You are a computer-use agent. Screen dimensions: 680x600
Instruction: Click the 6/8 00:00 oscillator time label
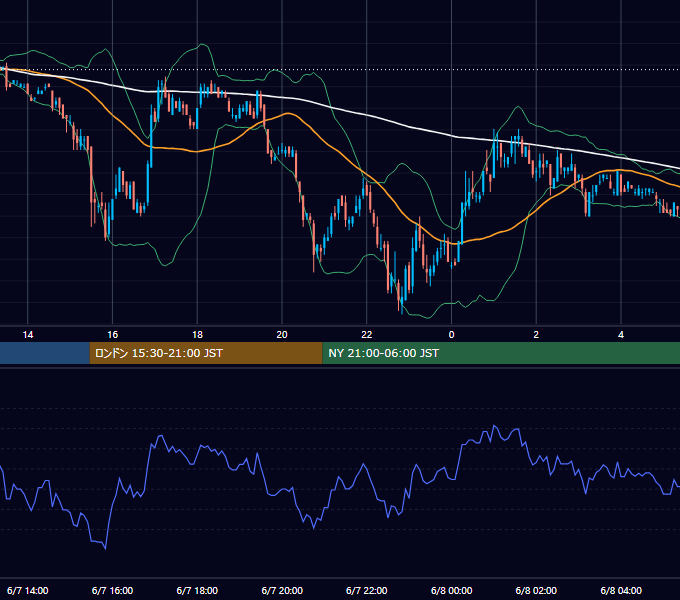tap(451, 590)
